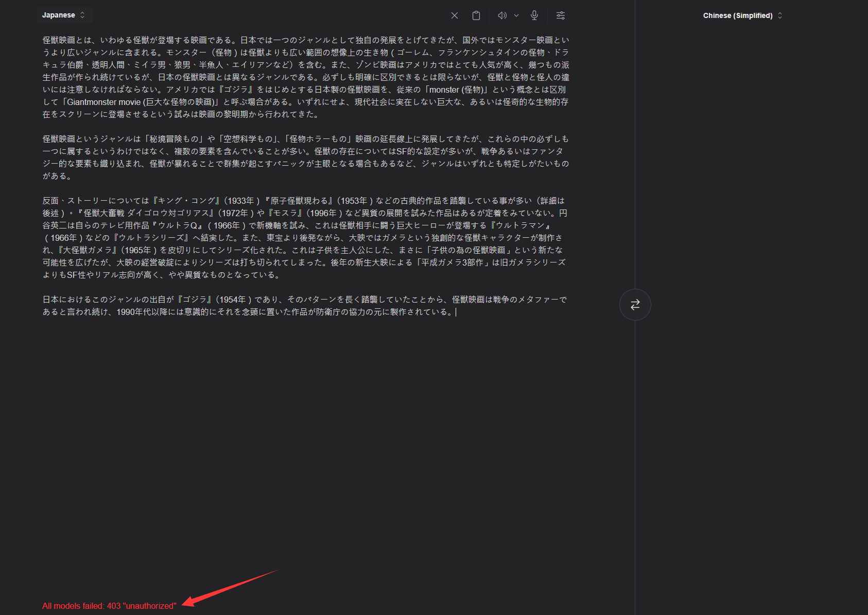Click the 'Giantmonster movie' text in the first paragraph
Screen dimensions: 868x615
pyautogui.click(x=103, y=102)
